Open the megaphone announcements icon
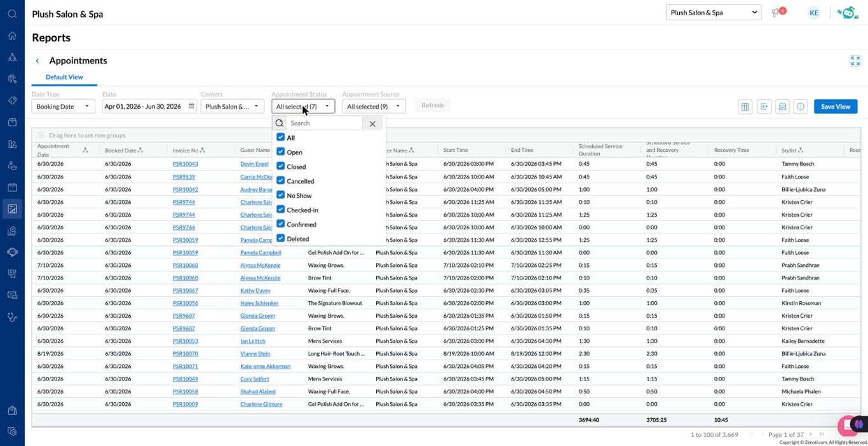The width and height of the screenshot is (868, 446). [776, 13]
